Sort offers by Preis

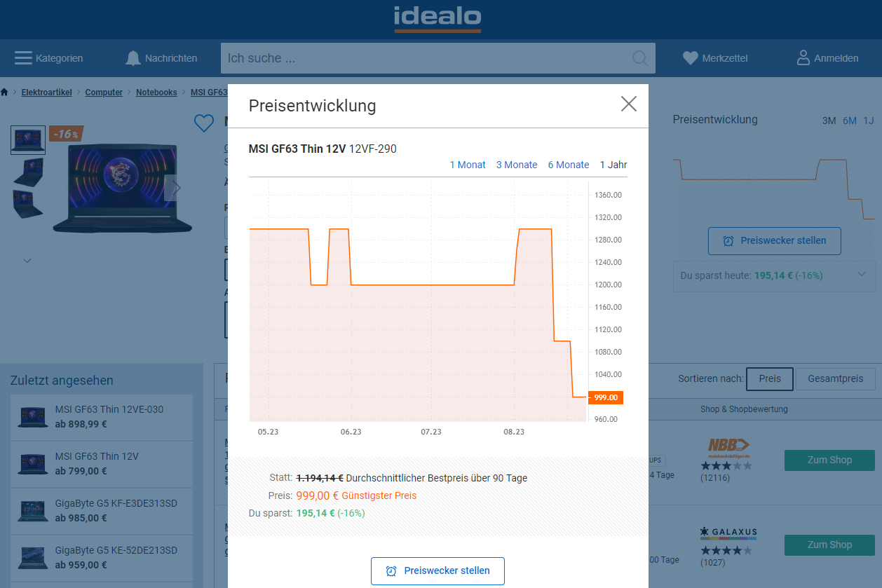click(x=769, y=378)
